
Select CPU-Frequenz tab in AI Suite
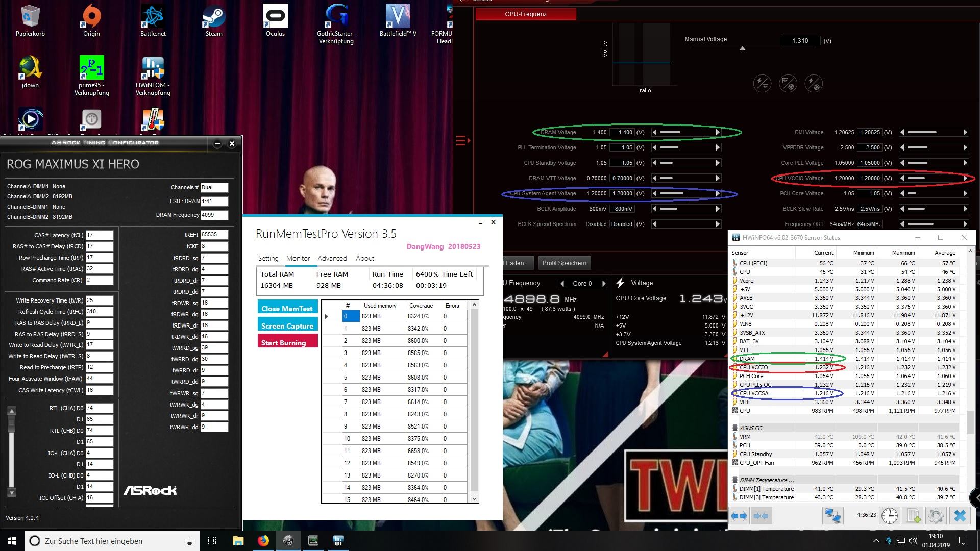(526, 14)
